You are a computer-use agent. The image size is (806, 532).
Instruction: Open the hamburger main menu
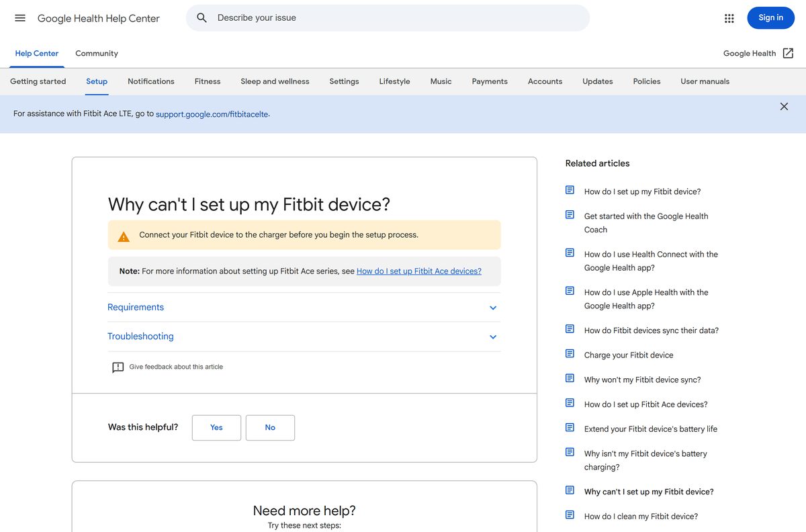coord(20,18)
